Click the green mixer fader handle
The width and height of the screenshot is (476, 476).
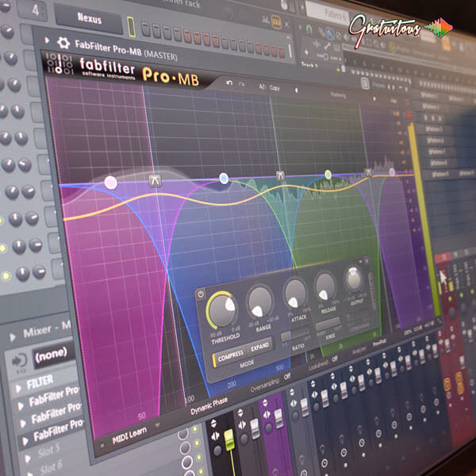[x=229, y=440]
